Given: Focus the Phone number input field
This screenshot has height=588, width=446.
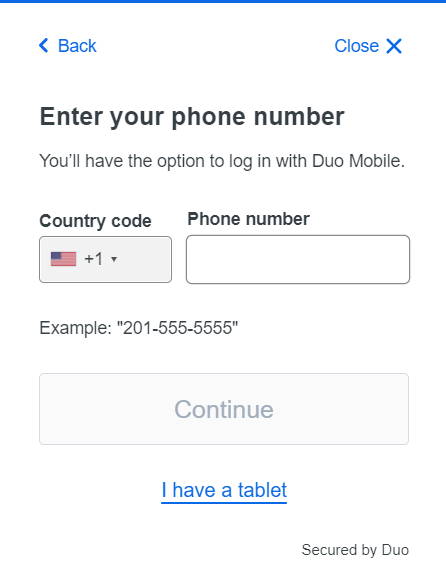Looking at the screenshot, I should coord(298,259).
